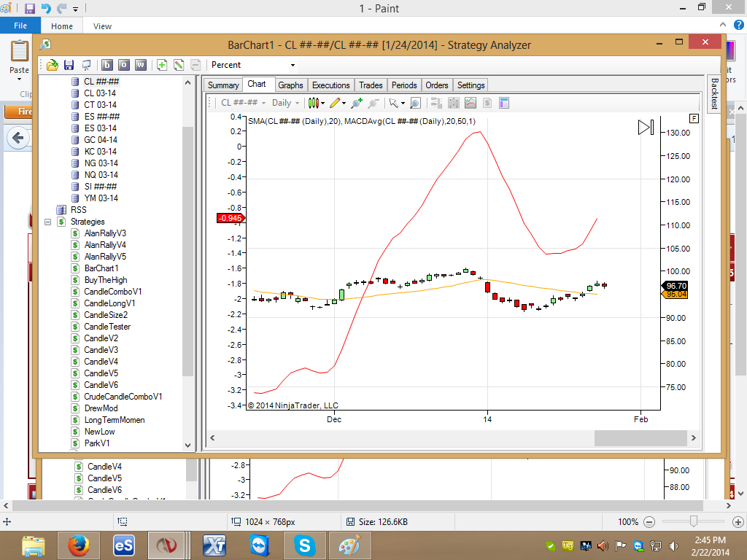Switch to the Graphs tab

coord(290,85)
